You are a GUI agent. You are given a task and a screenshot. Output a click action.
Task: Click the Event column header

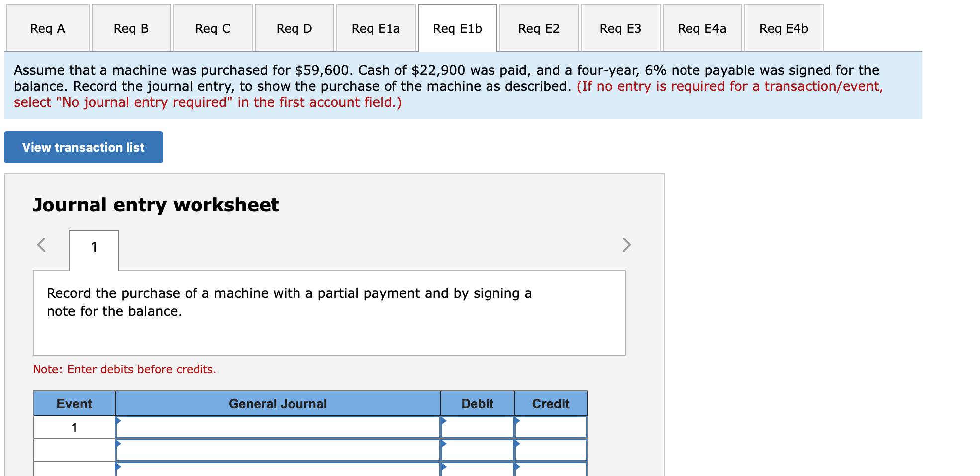[x=74, y=403]
